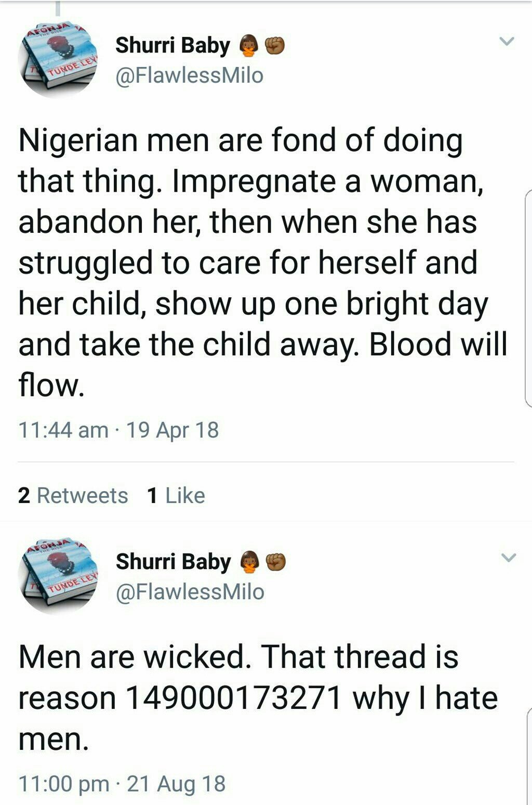Click the raised fist emoji in first tweet's name
532x805 pixels.
(x=275, y=46)
